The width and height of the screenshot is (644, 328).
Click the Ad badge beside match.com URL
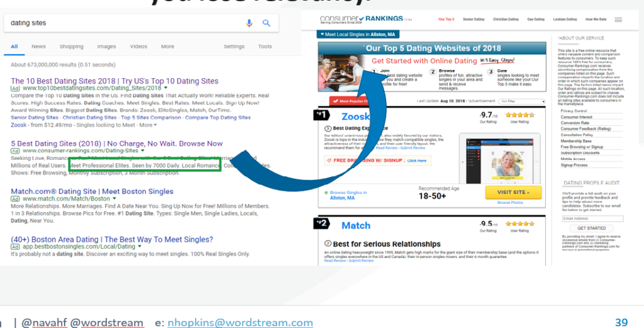pos(15,198)
